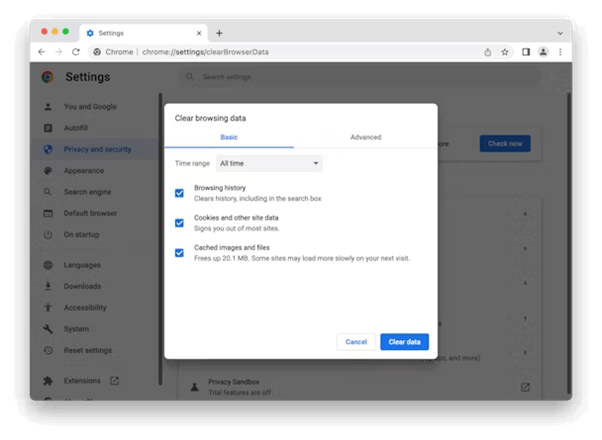Open Chrome's three-dot menu
This screenshot has width=602, height=440.
(560, 52)
